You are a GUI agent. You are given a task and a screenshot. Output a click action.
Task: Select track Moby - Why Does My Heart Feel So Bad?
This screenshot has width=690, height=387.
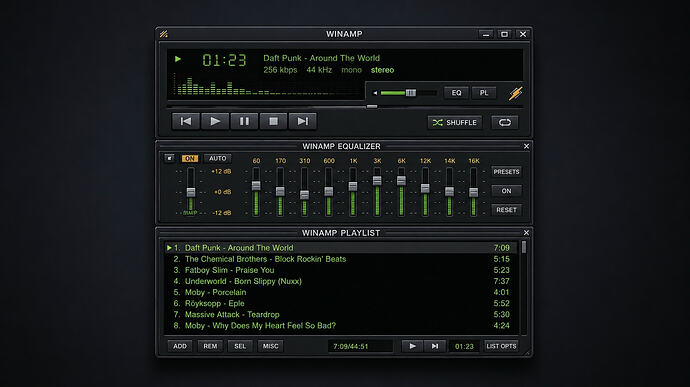(x=340, y=325)
